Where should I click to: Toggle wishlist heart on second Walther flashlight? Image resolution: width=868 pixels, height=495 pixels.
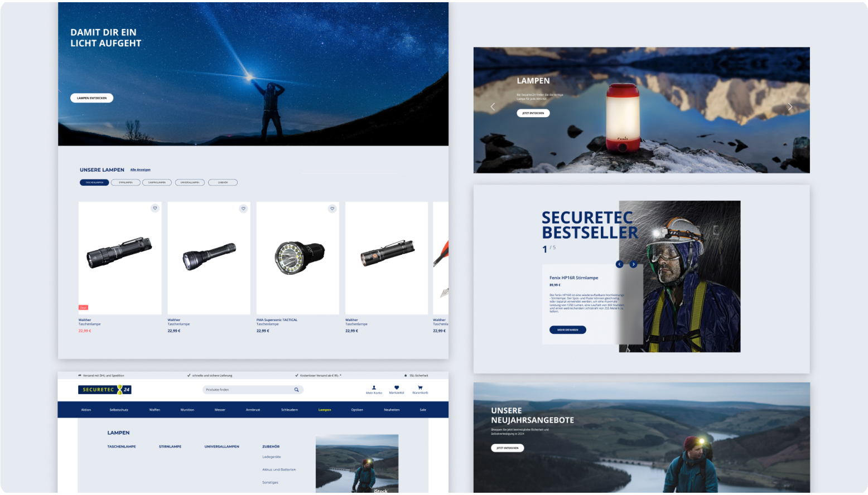(x=243, y=208)
